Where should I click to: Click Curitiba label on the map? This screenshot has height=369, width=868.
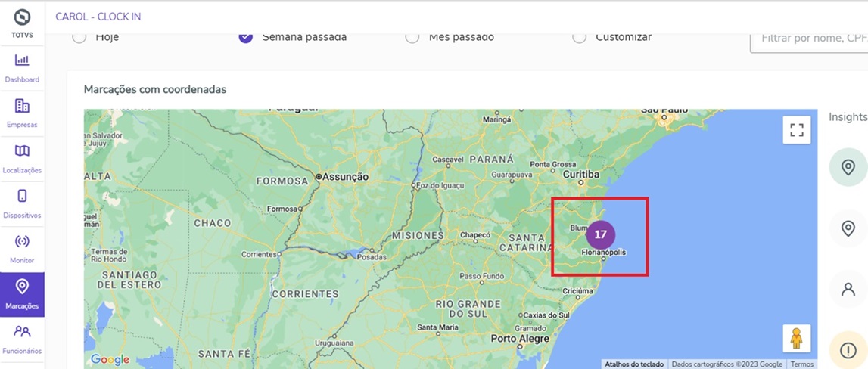(581, 174)
